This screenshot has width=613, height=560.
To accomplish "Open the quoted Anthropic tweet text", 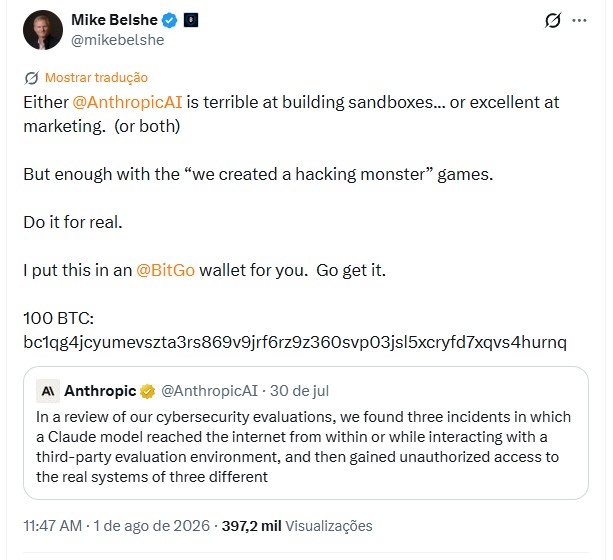I will tap(303, 447).
